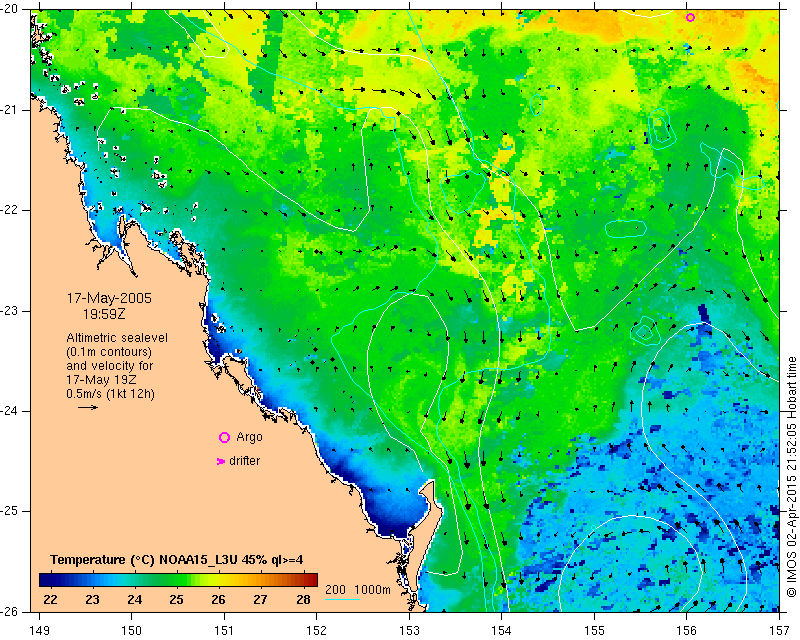
Task: Click the '0.5m/s (1kt 12h)' label
Action: 110,394
